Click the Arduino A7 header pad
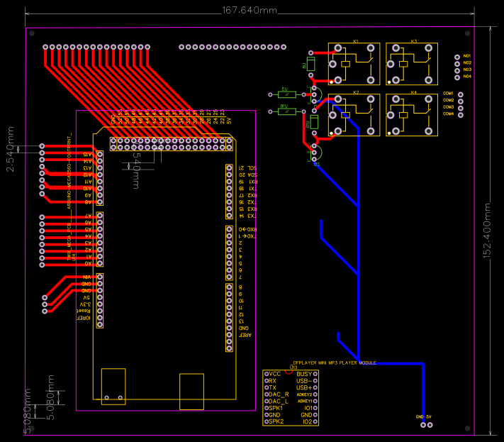Viewport: 504px width, 442px height. tap(100, 216)
